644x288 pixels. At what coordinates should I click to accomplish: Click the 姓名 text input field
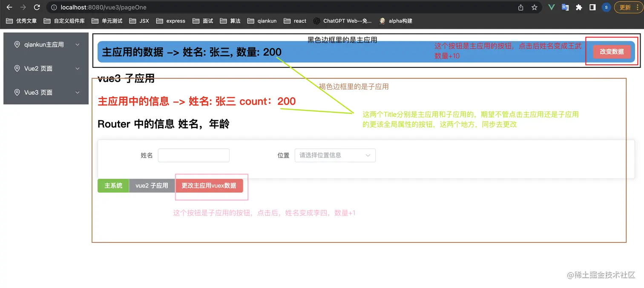193,155
